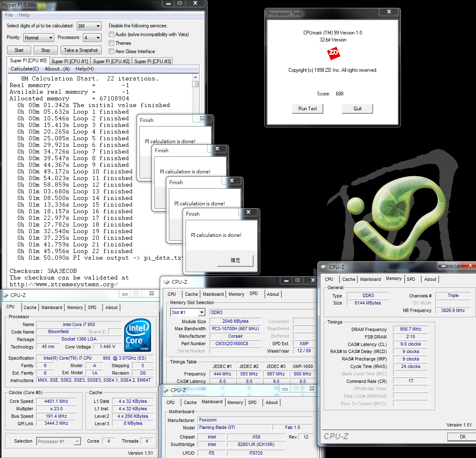Click the Part Number CM3X2G1600C8 field
This screenshot has width=476, height=458.
coord(235,343)
